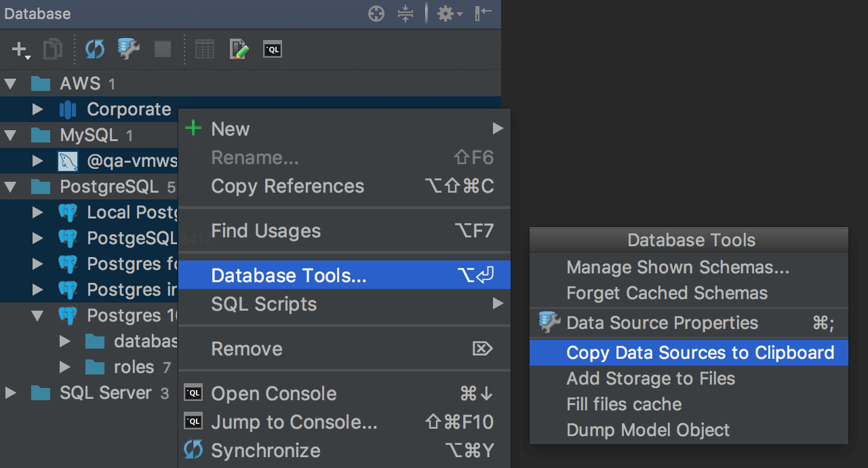The height and width of the screenshot is (468, 868).
Task: Collapse the AWS folder
Action: [x=11, y=84]
